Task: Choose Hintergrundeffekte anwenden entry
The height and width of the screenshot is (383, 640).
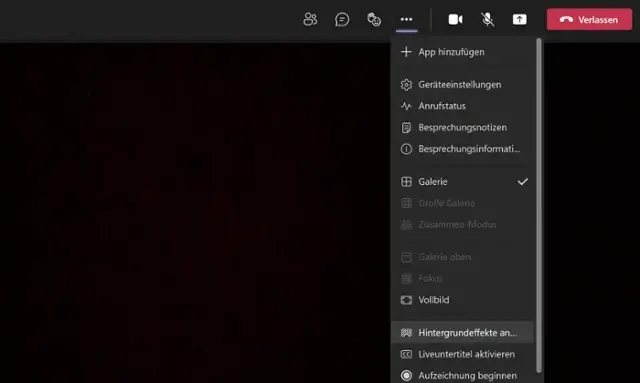Action: point(462,333)
